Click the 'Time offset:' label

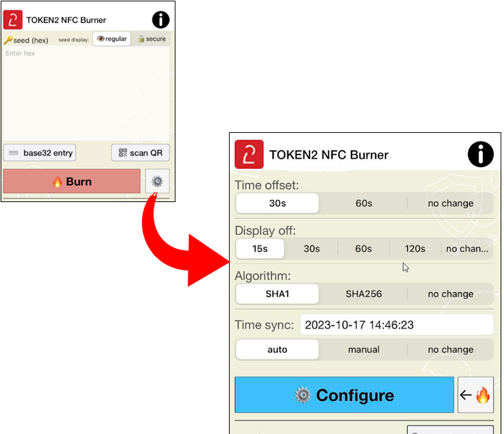267,185
